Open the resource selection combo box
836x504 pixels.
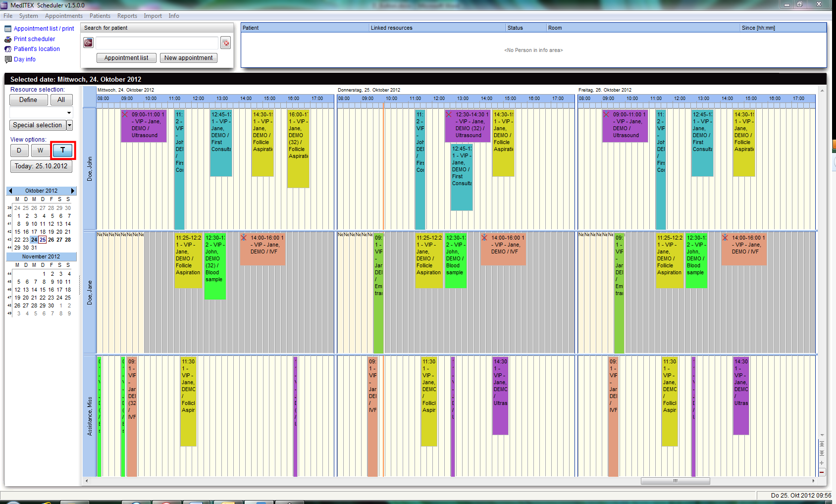click(41, 113)
